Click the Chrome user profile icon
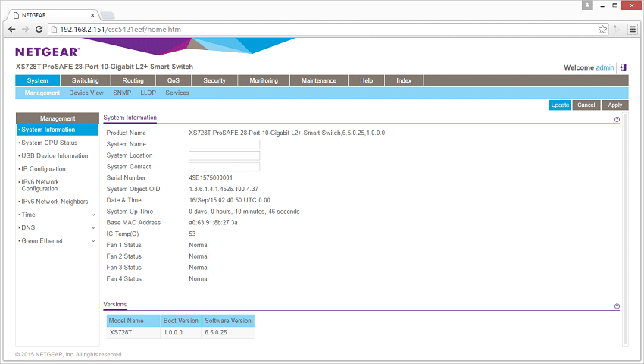The height and width of the screenshot is (364, 644). point(587,5)
